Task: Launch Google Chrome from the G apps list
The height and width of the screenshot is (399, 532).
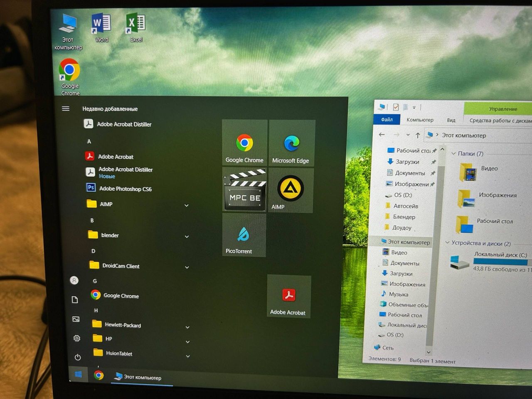Action: click(x=115, y=295)
